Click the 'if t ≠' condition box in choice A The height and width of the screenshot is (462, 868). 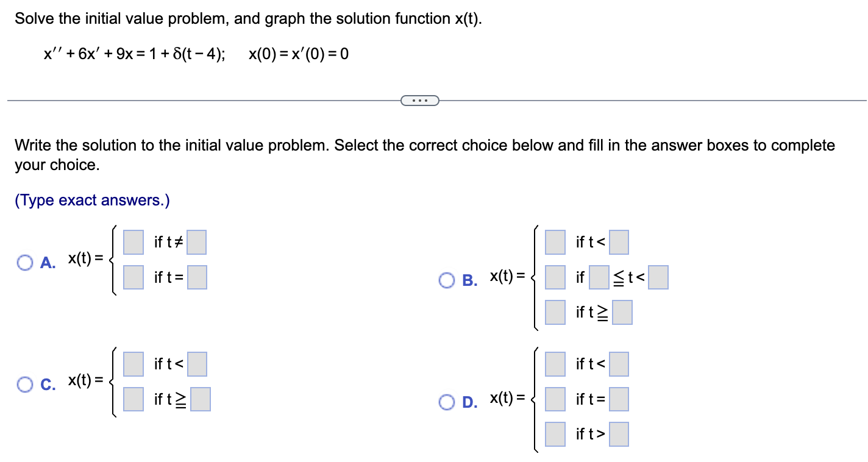click(x=197, y=242)
